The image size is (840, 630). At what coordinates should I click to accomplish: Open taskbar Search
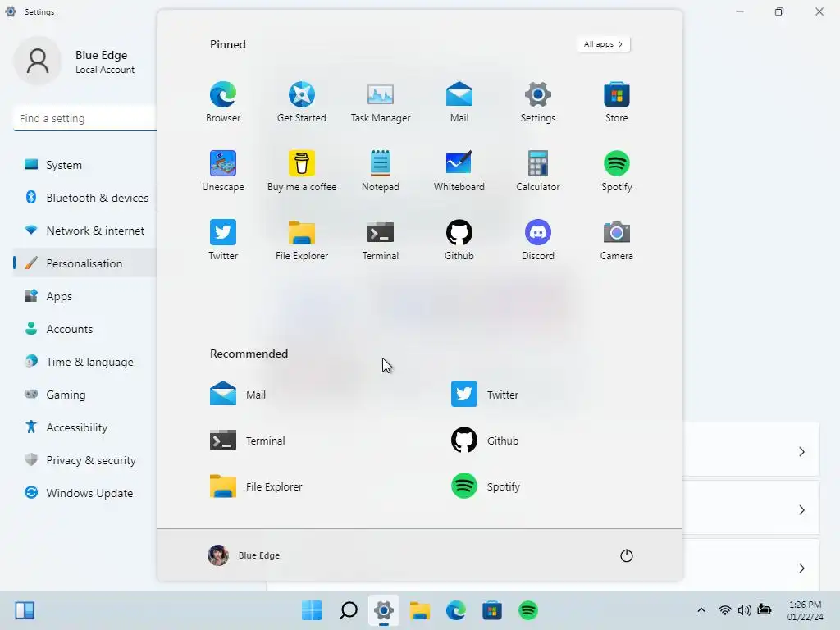(348, 610)
